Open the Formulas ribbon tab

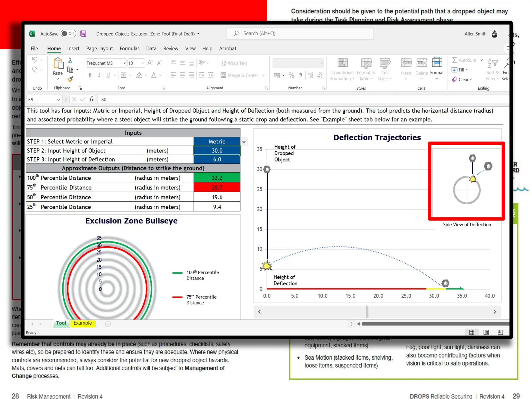[129, 49]
